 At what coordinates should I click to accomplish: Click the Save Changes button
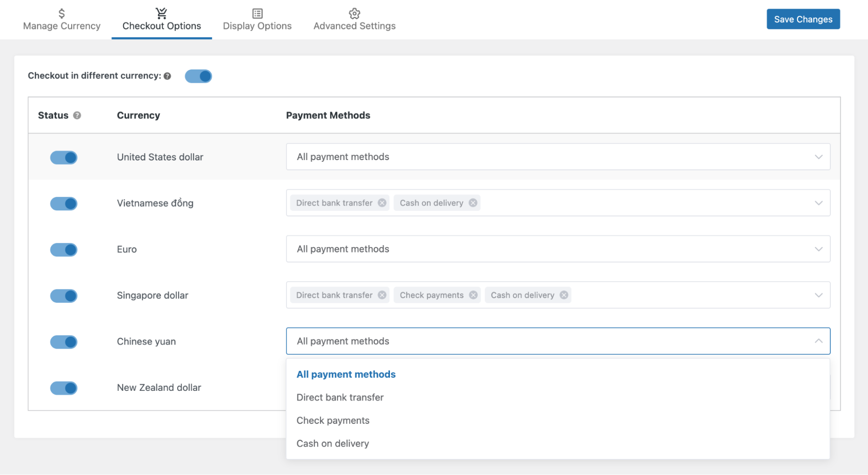pos(803,19)
